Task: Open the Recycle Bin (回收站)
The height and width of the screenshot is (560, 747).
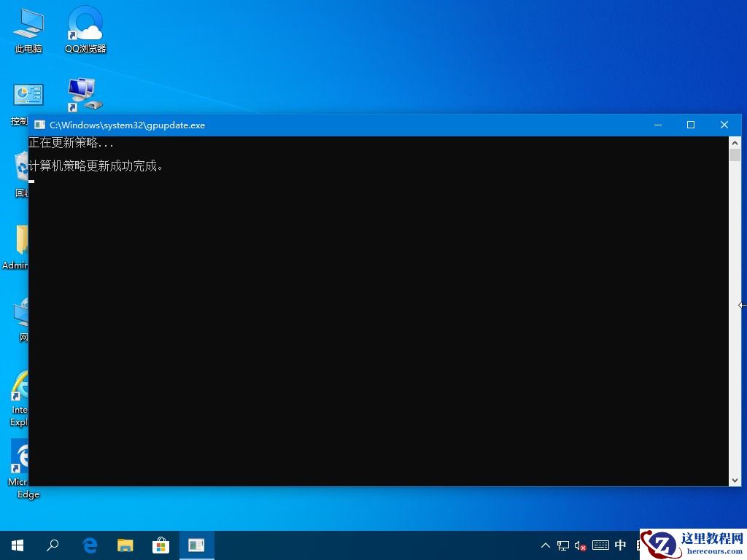Action: click(x=20, y=166)
